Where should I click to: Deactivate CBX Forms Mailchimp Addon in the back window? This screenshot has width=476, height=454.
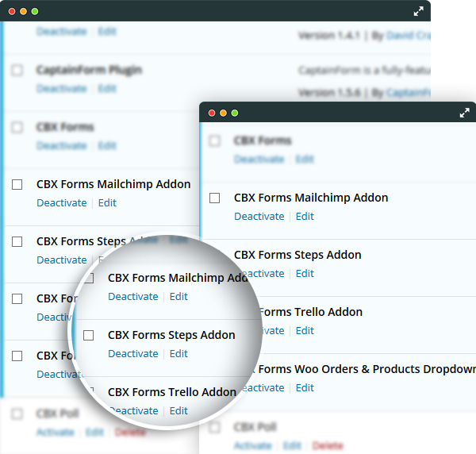[x=62, y=203]
